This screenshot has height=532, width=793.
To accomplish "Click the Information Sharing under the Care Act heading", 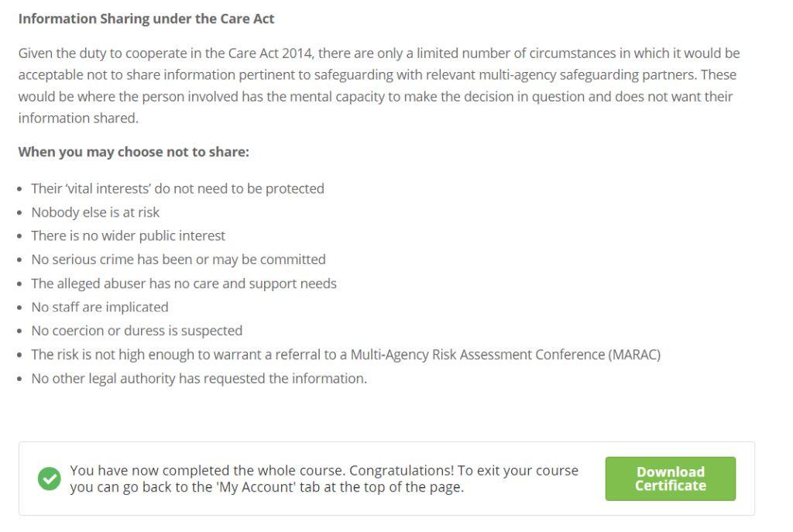I will (146, 19).
